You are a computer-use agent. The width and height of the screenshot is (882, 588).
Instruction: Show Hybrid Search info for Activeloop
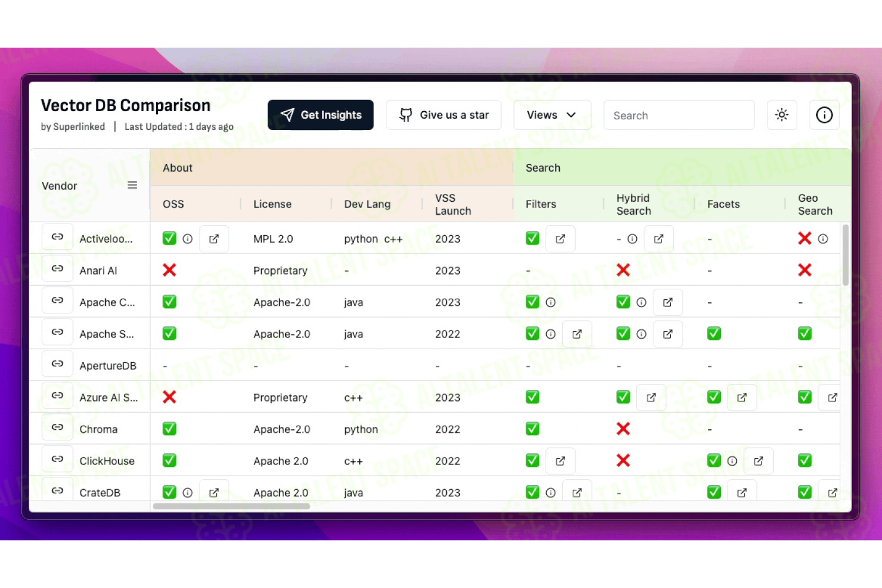coord(633,239)
